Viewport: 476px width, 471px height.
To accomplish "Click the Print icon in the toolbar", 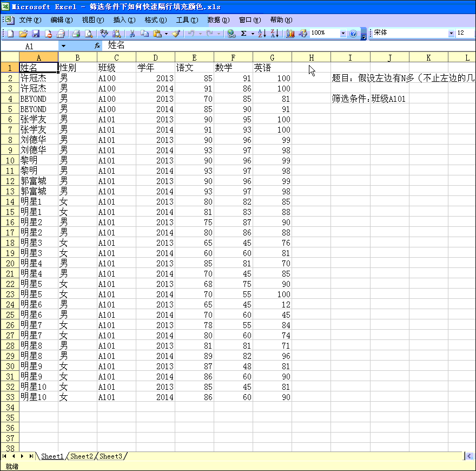I will (x=76, y=34).
